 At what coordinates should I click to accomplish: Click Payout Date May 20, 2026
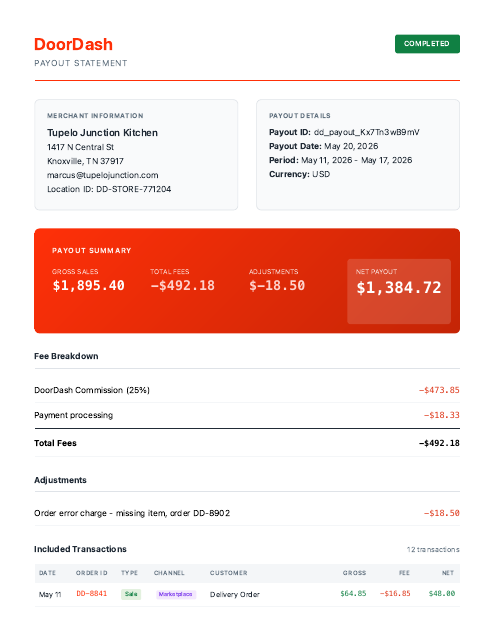323,146
